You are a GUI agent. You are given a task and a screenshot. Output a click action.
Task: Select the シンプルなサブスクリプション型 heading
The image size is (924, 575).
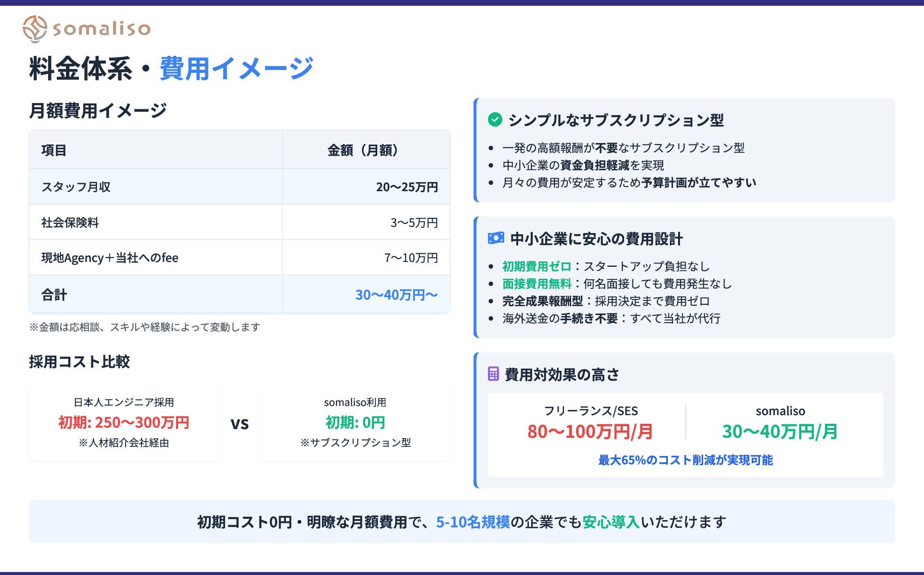pos(616,120)
